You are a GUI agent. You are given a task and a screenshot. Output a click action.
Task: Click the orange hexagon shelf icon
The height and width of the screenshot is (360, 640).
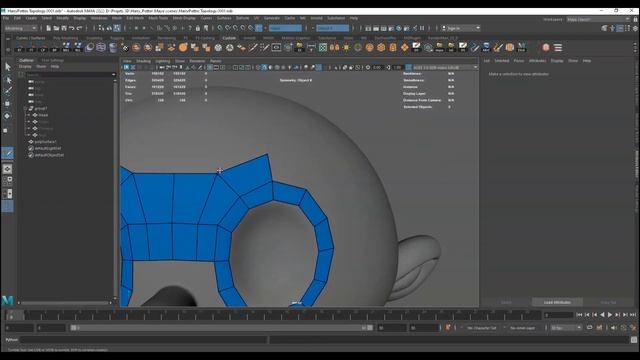(x=381, y=48)
